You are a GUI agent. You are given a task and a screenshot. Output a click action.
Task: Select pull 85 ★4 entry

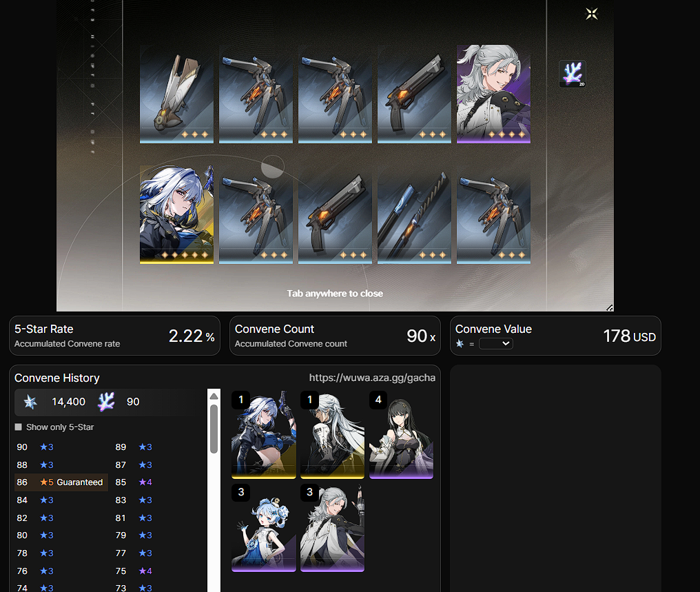tap(134, 482)
